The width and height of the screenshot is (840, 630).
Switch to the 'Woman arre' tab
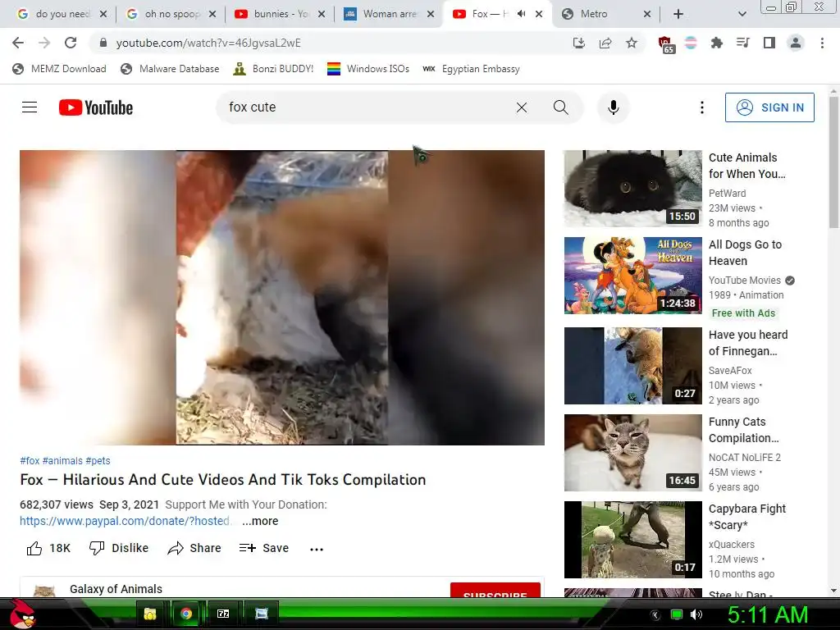(x=388, y=14)
